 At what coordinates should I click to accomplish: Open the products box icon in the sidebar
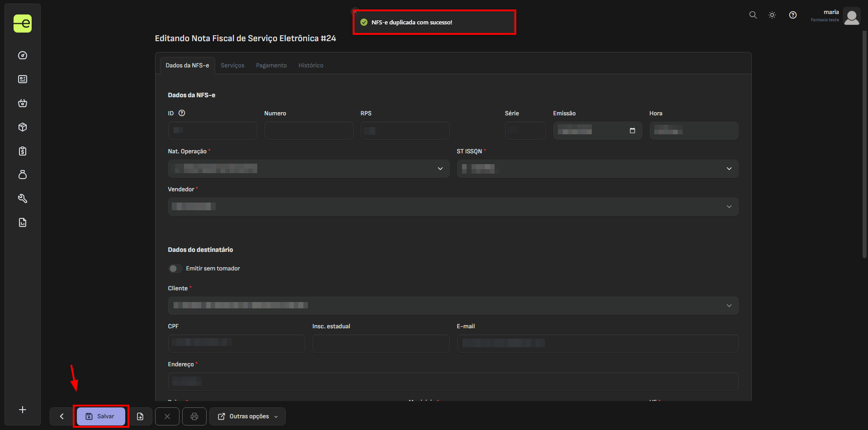tap(23, 127)
